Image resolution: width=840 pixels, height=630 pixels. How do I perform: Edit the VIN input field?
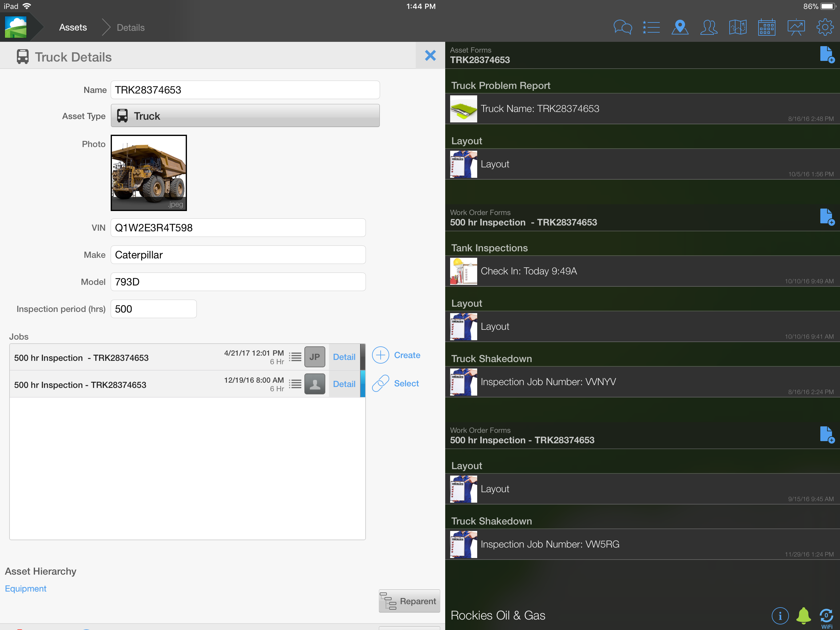(238, 228)
